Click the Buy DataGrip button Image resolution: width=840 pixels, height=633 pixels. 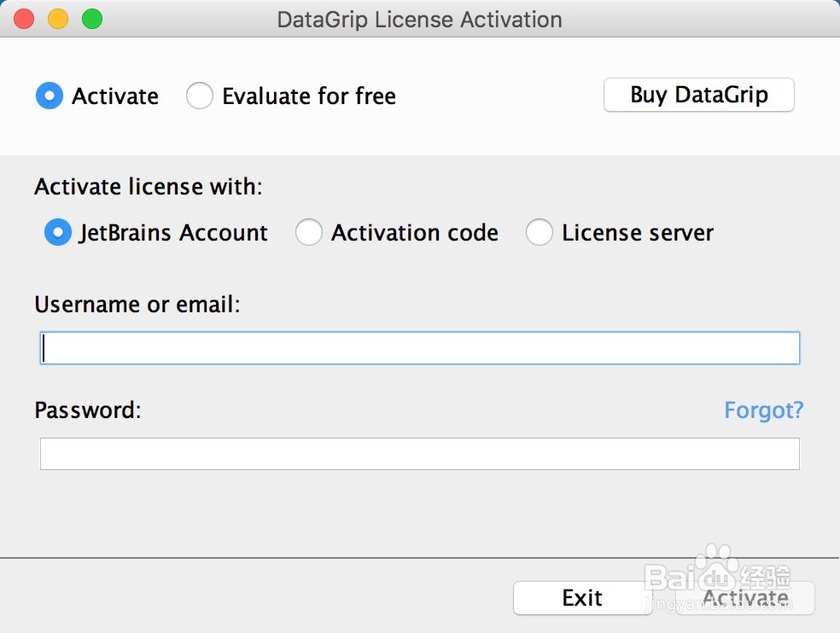click(698, 95)
